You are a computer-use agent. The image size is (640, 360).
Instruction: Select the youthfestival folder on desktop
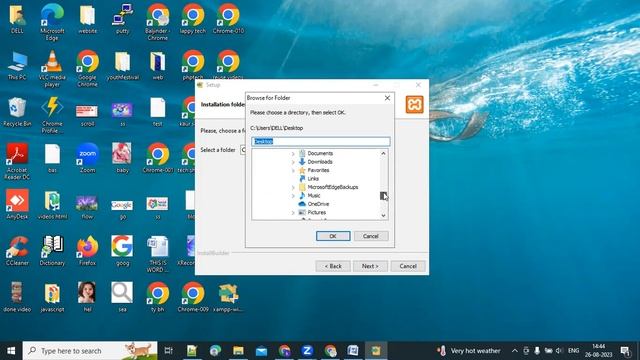[x=122, y=66]
